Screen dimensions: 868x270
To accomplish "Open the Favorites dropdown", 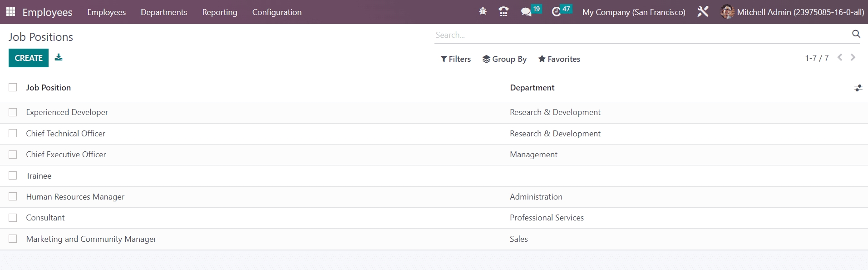I will (x=559, y=59).
